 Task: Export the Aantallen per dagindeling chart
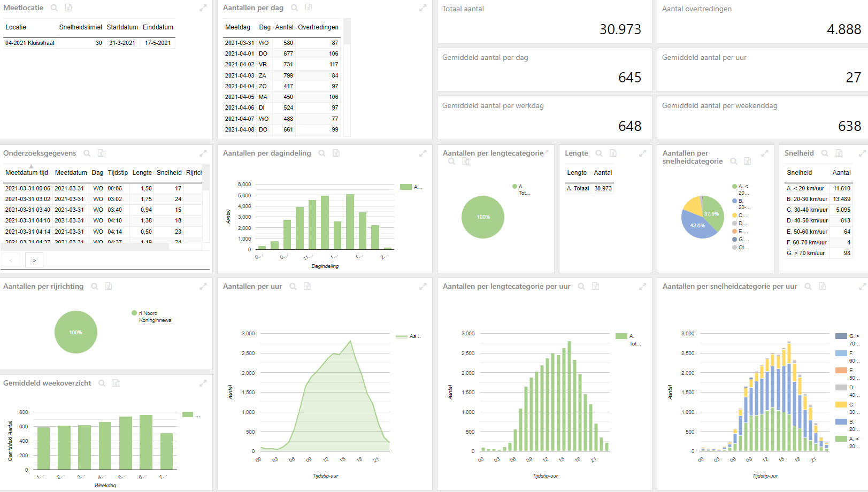tap(336, 153)
